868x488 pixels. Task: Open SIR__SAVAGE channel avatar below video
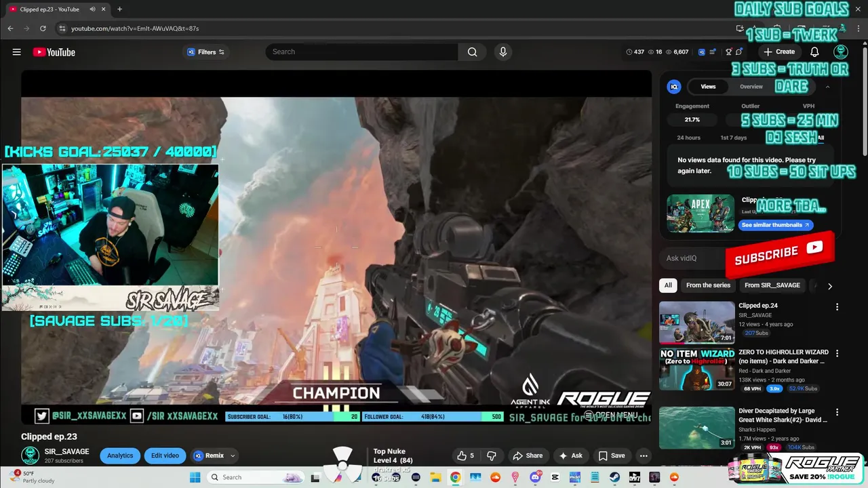30,455
